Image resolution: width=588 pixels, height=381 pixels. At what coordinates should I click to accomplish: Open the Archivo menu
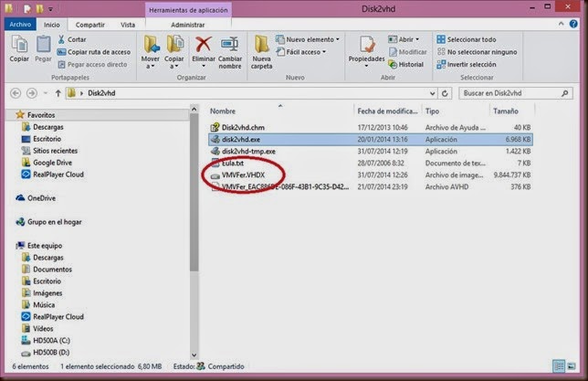[x=20, y=25]
